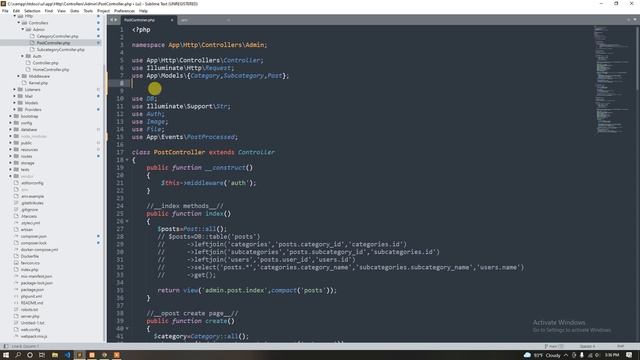Expand the config folder
This screenshot has width=640, height=360.
pyautogui.click(x=10, y=122)
